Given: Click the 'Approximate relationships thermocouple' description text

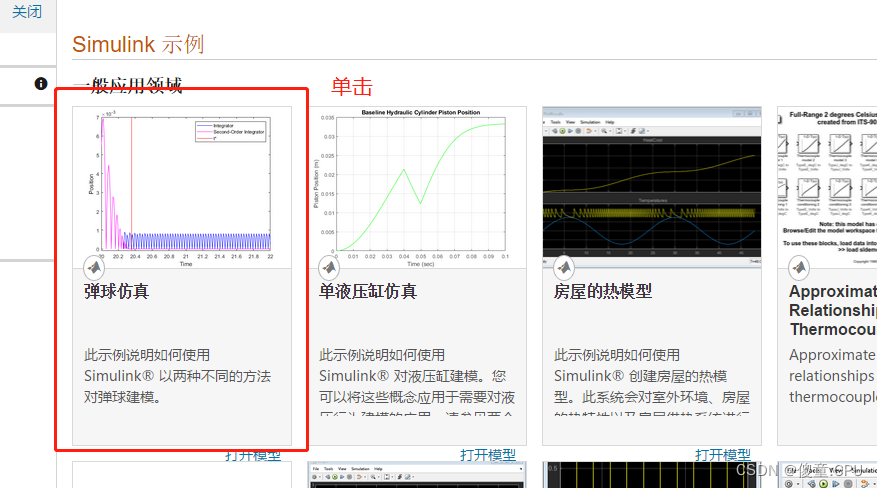Looking at the screenshot, I should pyautogui.click(x=833, y=376).
